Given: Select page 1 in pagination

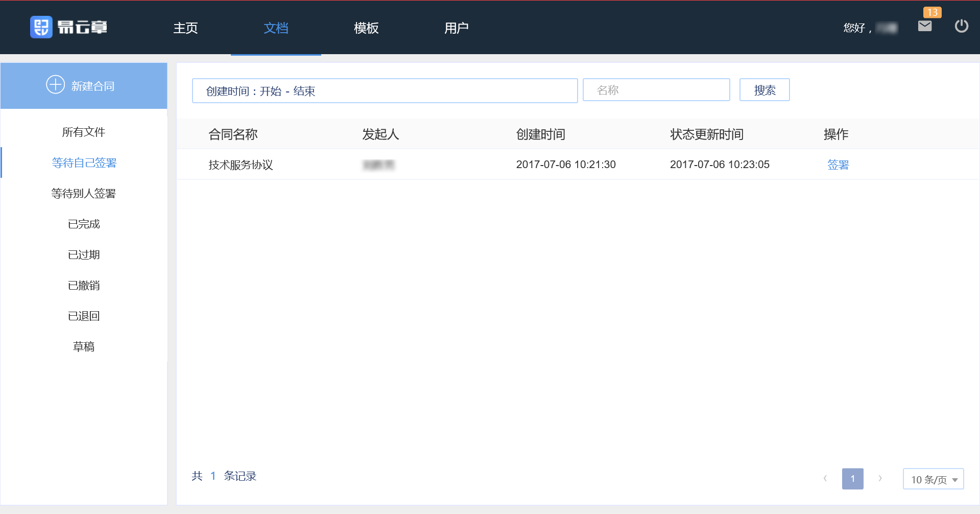Looking at the screenshot, I should (x=852, y=479).
